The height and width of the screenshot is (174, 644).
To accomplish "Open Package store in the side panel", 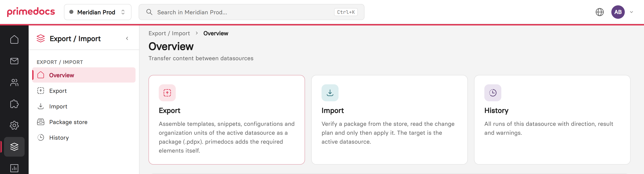I will coord(84,122).
